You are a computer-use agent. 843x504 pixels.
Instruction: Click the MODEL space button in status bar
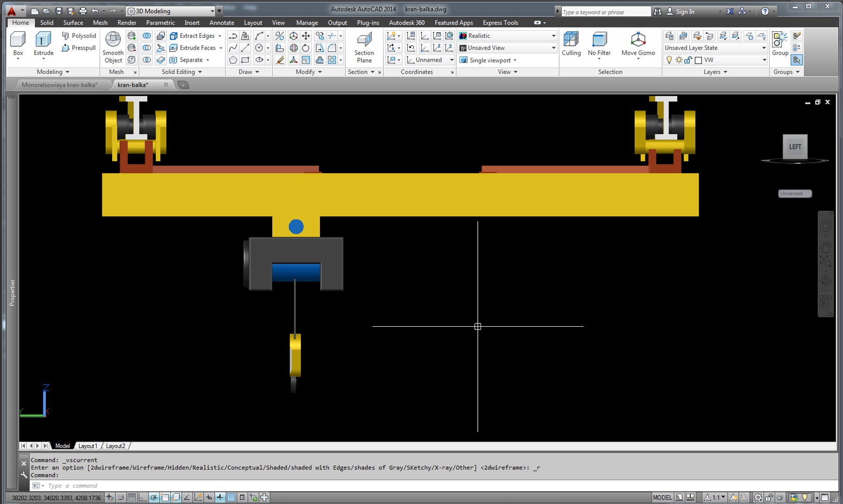point(662,497)
